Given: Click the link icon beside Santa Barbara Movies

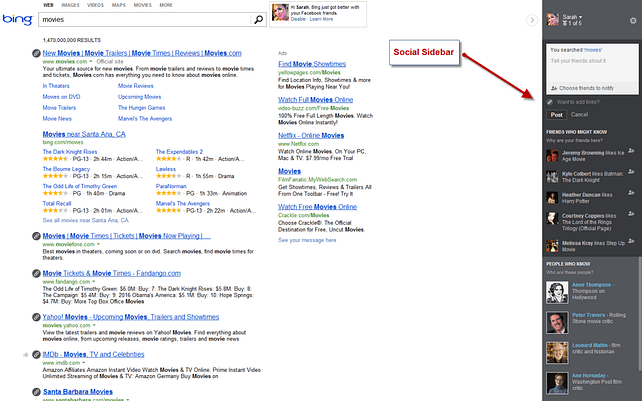Looking at the screenshot, I should (x=36, y=392).
